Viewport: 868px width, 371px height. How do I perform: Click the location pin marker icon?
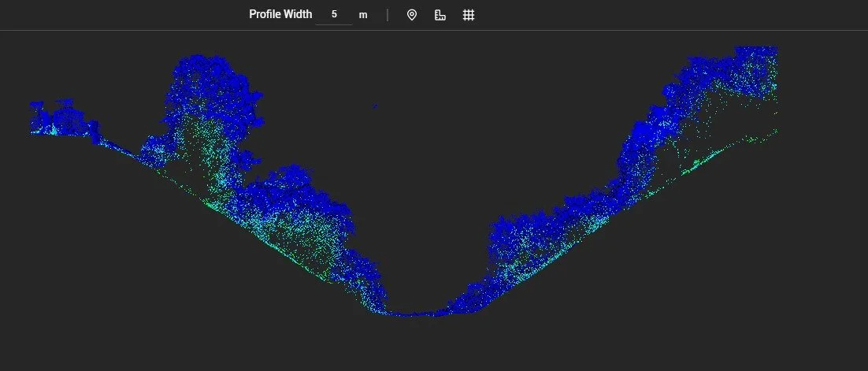pos(411,15)
